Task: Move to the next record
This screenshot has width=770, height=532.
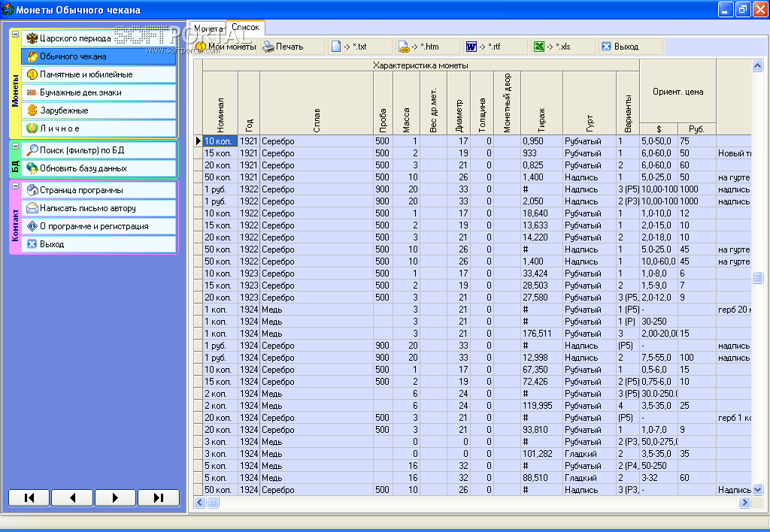Action: point(115,497)
